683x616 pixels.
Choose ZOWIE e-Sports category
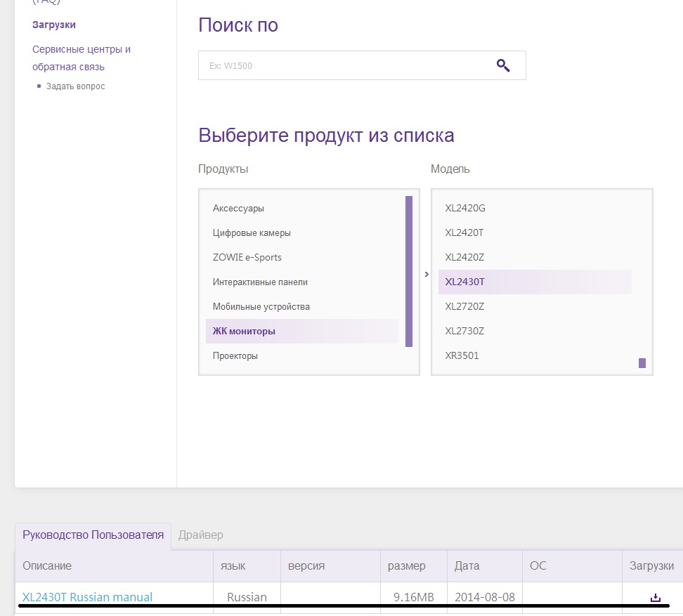point(302,257)
